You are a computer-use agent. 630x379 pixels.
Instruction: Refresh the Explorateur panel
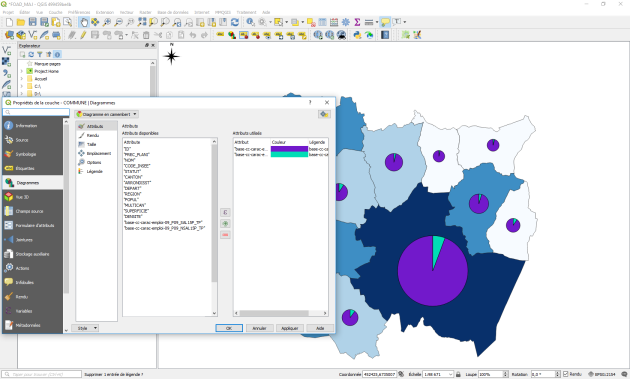(x=31, y=54)
